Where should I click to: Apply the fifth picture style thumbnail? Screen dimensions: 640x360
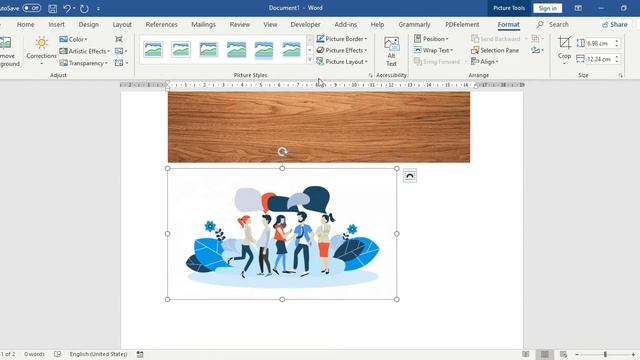point(264,49)
